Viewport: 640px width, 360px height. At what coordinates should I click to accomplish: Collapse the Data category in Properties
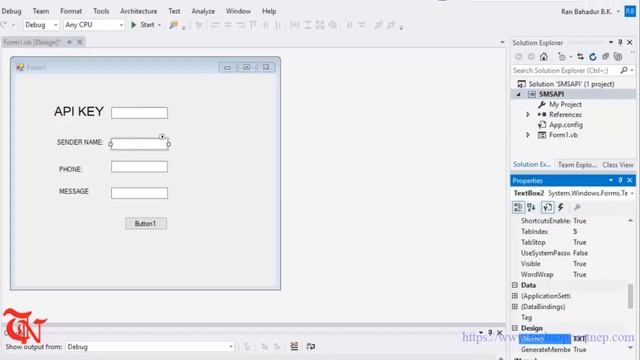[x=515, y=285]
